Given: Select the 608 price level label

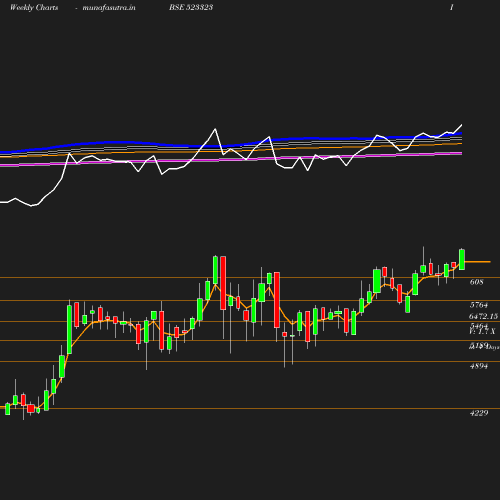Looking at the screenshot, I should pos(476,282).
